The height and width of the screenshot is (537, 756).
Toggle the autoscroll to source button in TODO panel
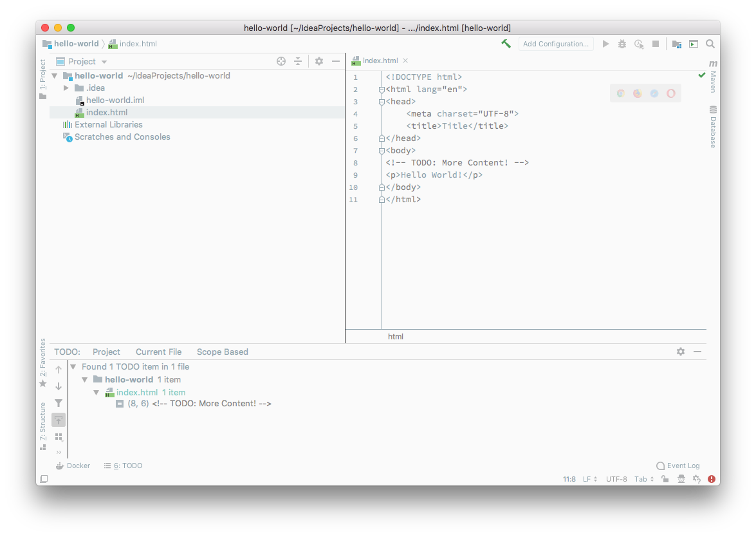click(x=59, y=420)
